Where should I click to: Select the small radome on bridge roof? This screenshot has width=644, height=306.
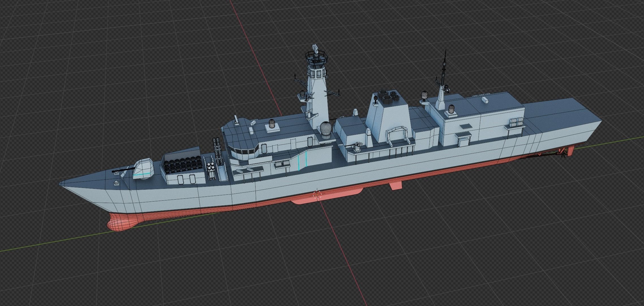click(272, 124)
